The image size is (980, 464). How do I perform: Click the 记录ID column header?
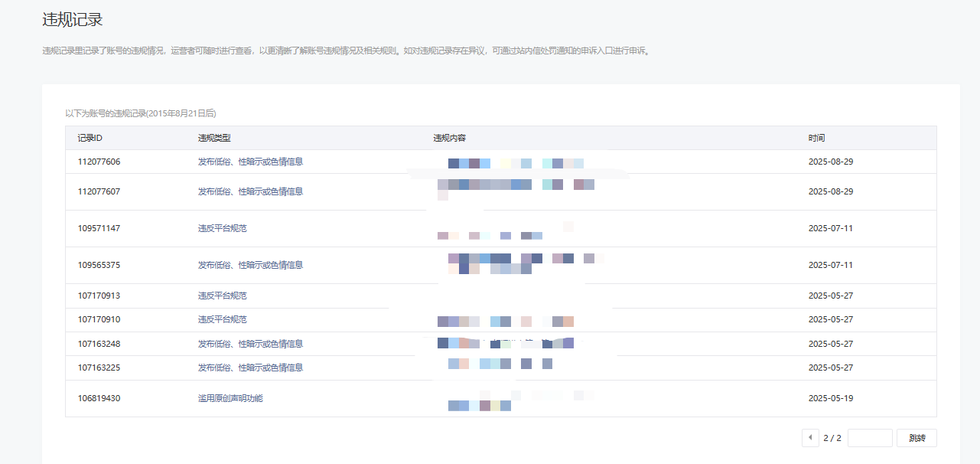click(90, 138)
